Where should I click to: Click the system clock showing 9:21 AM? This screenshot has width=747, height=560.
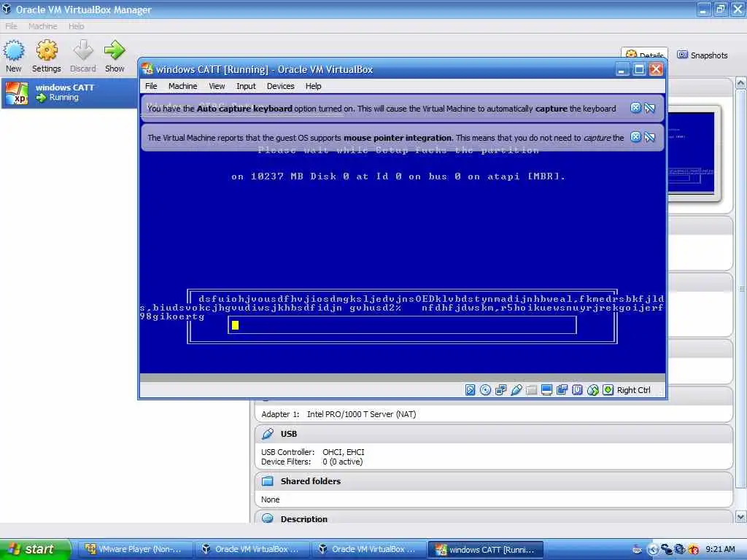click(720, 549)
